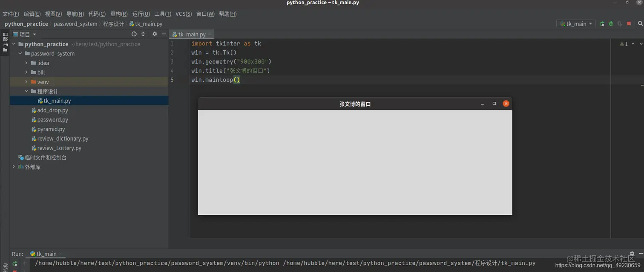Open the 项目 view selector dropdown
Viewport: 644px width, 272px height.
click(x=25, y=34)
